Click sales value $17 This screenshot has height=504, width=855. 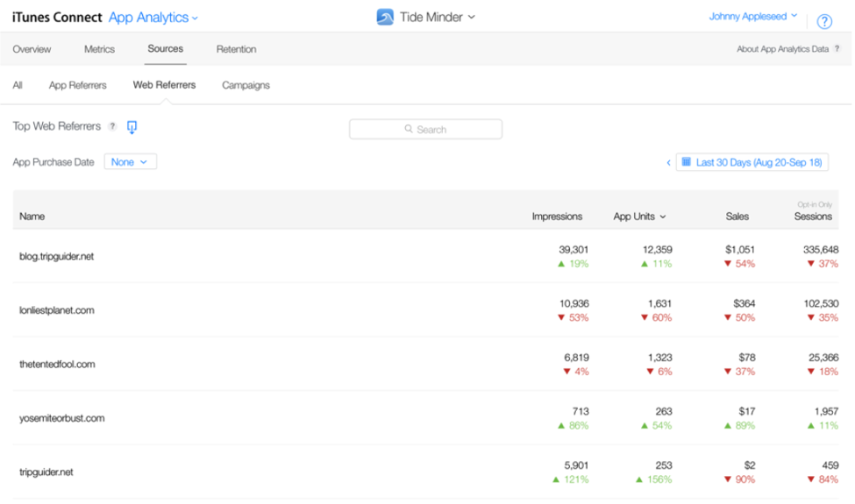click(747, 411)
